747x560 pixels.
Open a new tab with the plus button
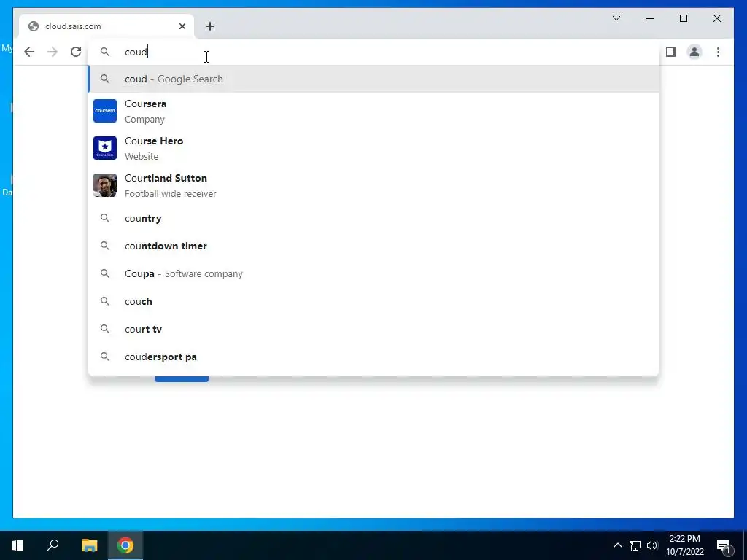click(x=210, y=26)
